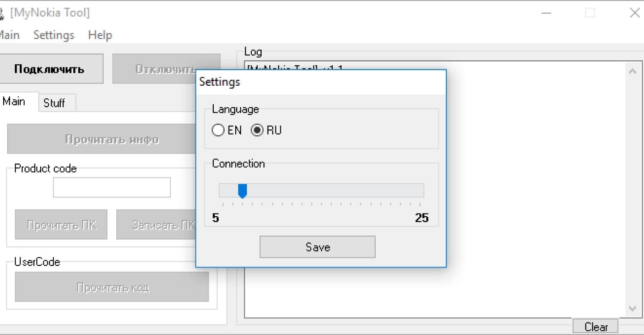Click the log scrollbar up arrow
Viewport: 644px width, 335px height.
click(x=632, y=71)
